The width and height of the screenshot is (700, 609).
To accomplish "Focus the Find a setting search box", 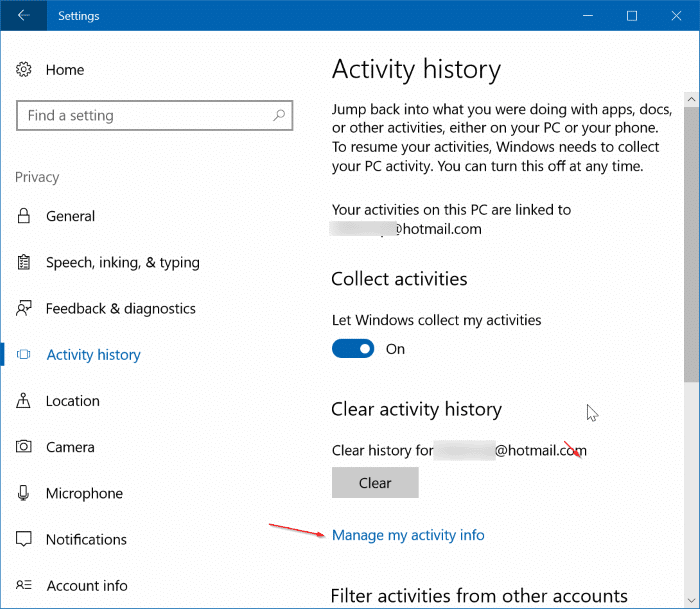I will [x=154, y=116].
